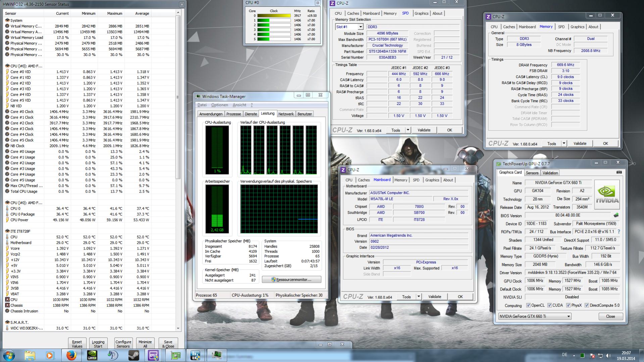
Task: Click the Bus Interface question mark icon
Action: [619, 231]
